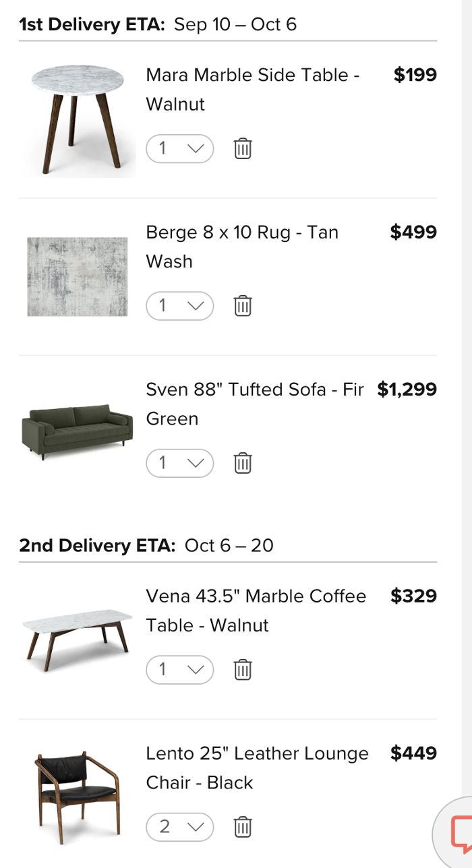The width and height of the screenshot is (472, 868).
Task: Open the chat bubble icon
Action: (x=463, y=834)
